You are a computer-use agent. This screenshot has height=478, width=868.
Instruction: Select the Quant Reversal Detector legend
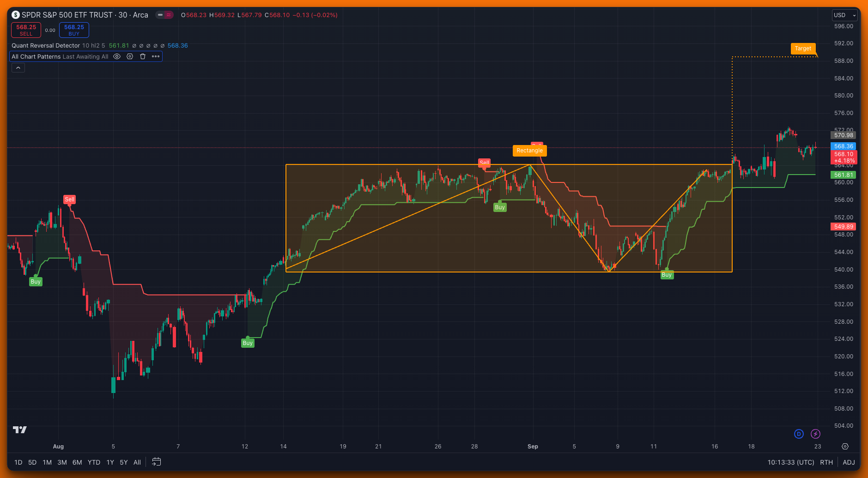point(46,45)
